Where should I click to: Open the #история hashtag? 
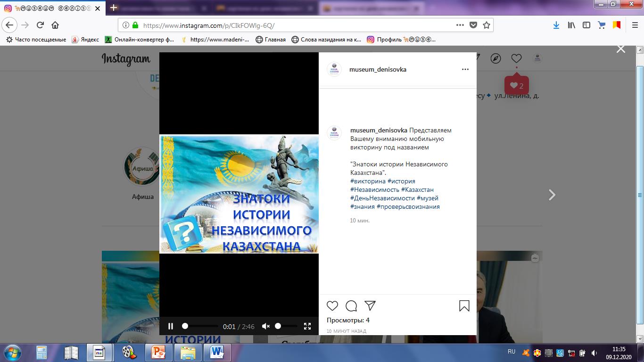click(x=401, y=181)
